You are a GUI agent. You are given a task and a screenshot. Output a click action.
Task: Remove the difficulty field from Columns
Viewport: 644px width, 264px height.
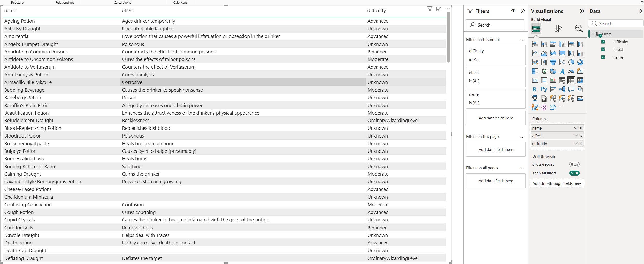click(x=581, y=143)
